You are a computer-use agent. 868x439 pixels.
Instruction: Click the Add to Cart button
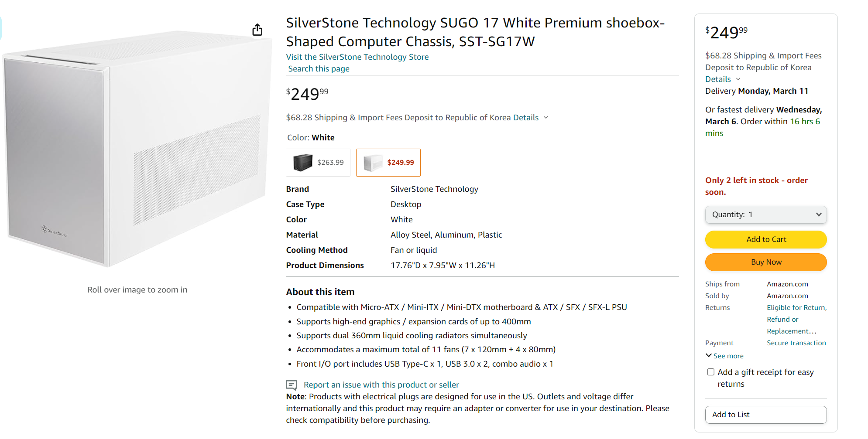coord(766,239)
